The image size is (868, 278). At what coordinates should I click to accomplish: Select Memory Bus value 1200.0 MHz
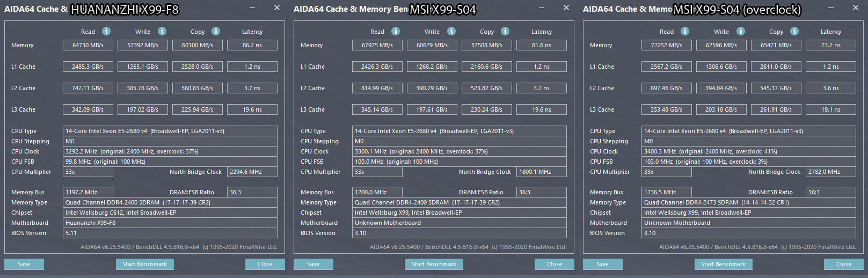coord(377,192)
